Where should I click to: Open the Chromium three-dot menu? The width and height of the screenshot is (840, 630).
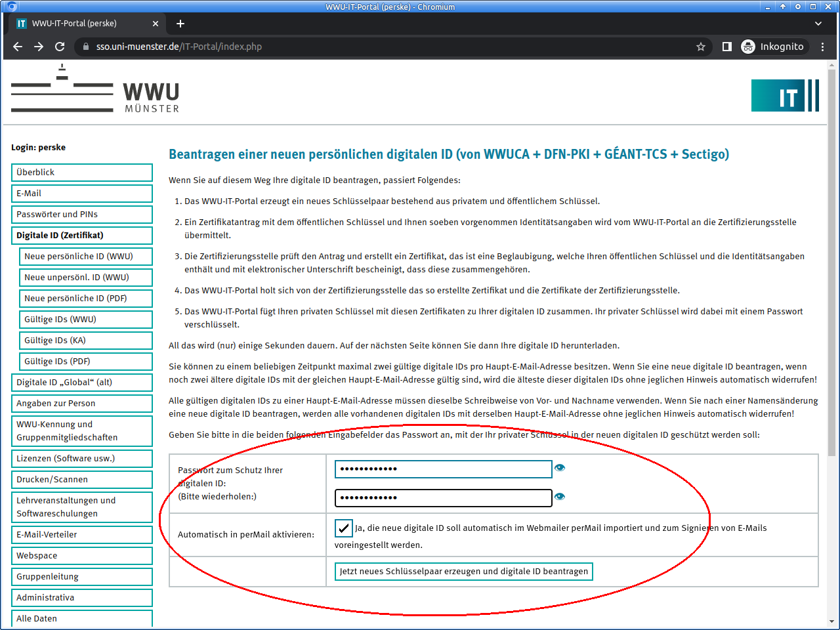pyautogui.click(x=822, y=47)
